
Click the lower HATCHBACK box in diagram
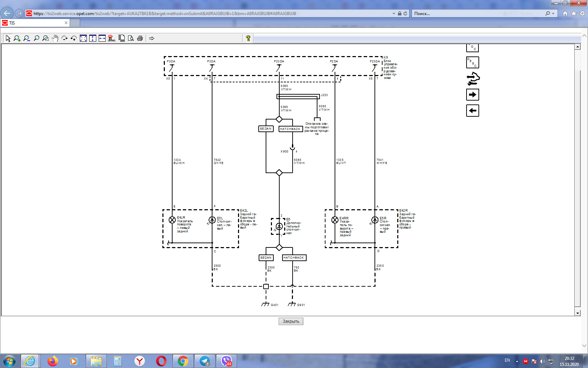pos(294,258)
